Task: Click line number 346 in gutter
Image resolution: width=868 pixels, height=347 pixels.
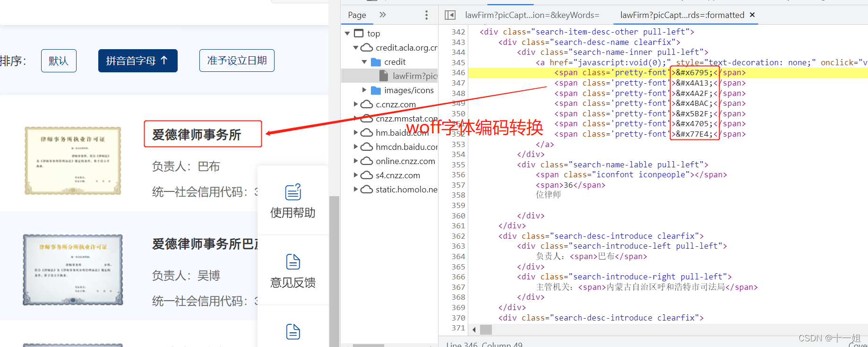Action: pos(458,73)
